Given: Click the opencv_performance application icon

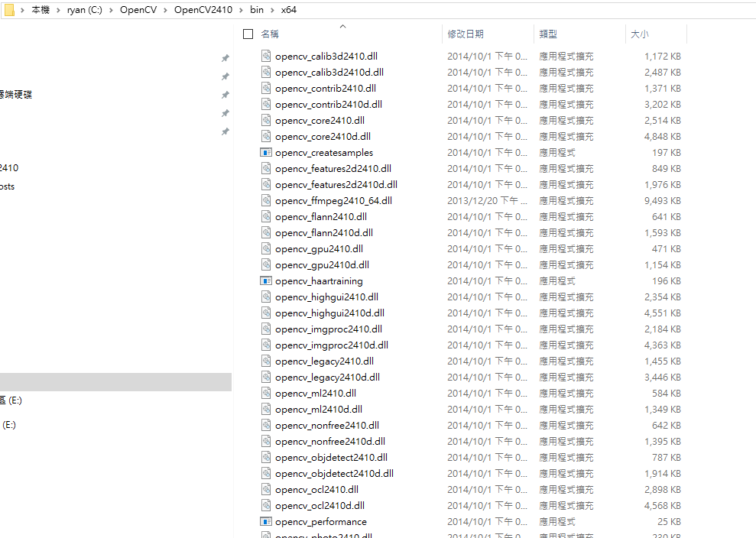Looking at the screenshot, I should [x=266, y=522].
